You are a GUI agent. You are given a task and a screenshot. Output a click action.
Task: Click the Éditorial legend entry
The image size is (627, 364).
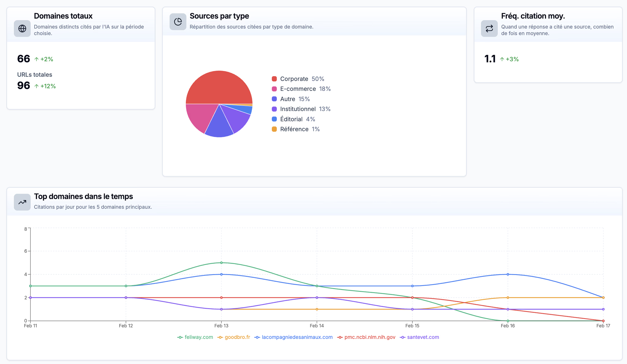coord(291,119)
